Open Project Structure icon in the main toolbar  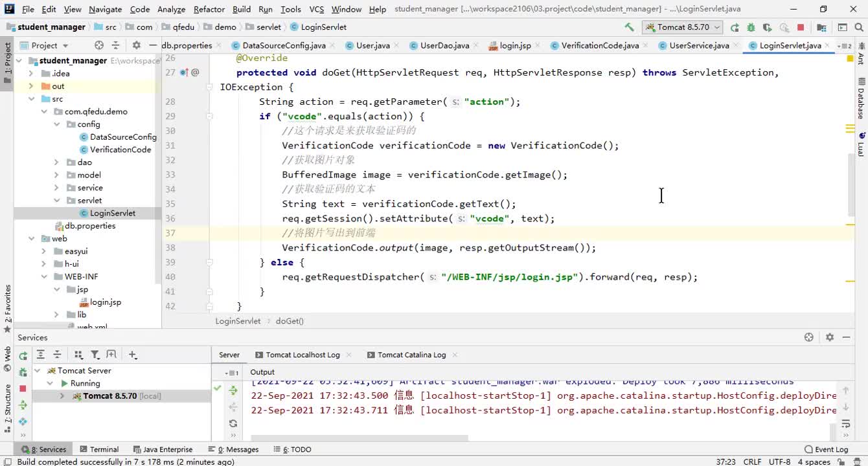click(x=821, y=27)
